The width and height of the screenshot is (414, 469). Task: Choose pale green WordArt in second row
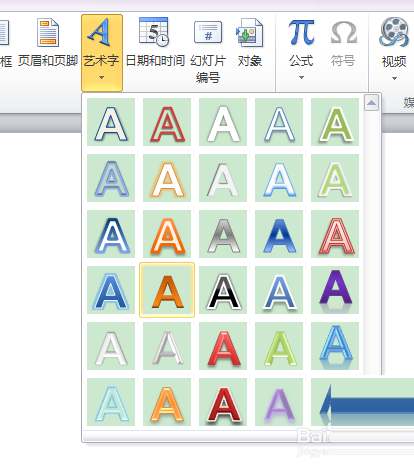coord(335,178)
